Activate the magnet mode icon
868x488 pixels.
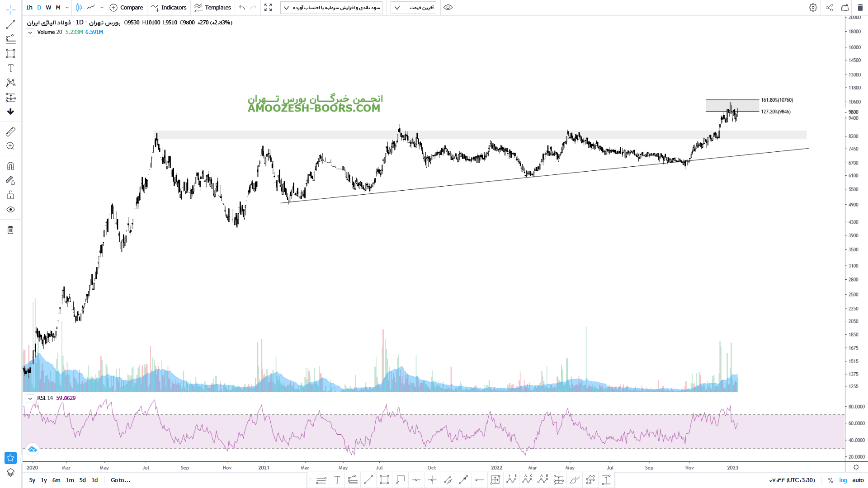pos(10,166)
